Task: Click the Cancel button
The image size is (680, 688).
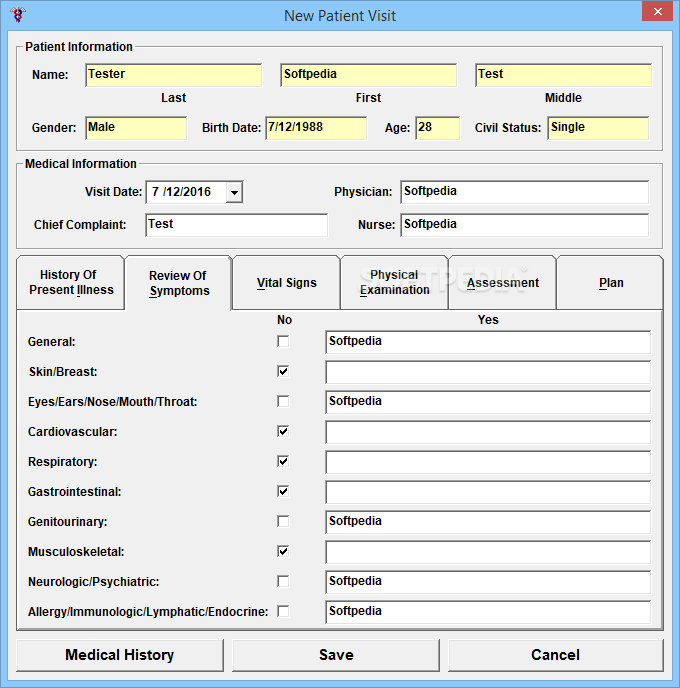Action: click(x=555, y=655)
